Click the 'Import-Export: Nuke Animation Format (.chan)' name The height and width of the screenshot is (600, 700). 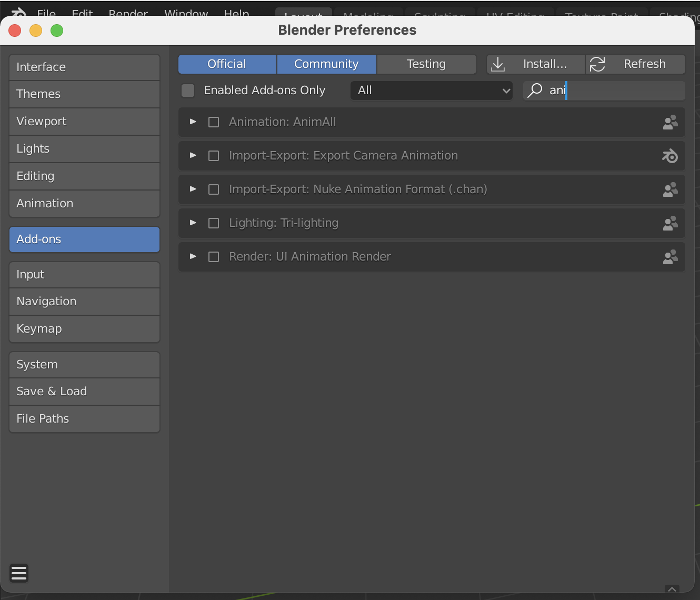coord(358,189)
